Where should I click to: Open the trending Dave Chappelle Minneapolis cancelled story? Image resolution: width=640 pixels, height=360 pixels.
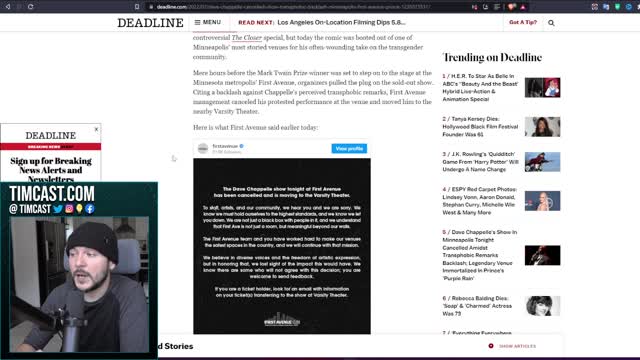pyautogui.click(x=480, y=255)
